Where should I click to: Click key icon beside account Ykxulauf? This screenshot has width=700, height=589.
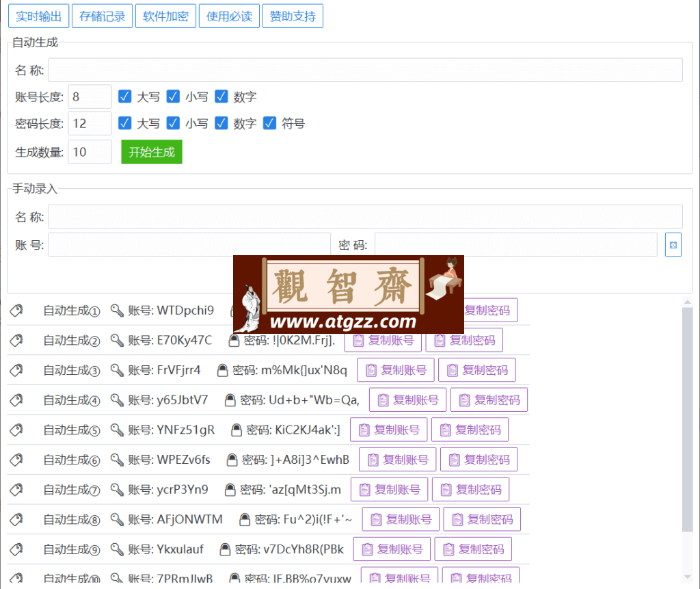coord(117,549)
